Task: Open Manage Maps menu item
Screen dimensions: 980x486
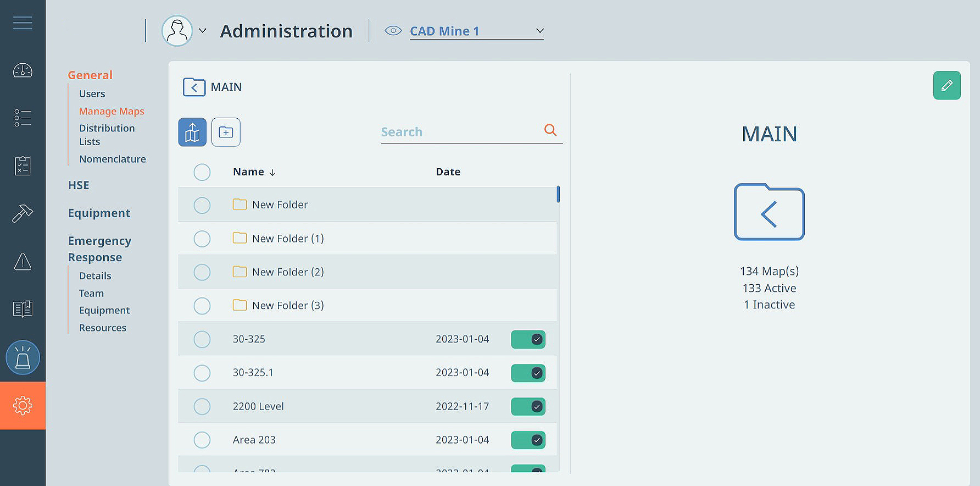Action: [x=112, y=111]
